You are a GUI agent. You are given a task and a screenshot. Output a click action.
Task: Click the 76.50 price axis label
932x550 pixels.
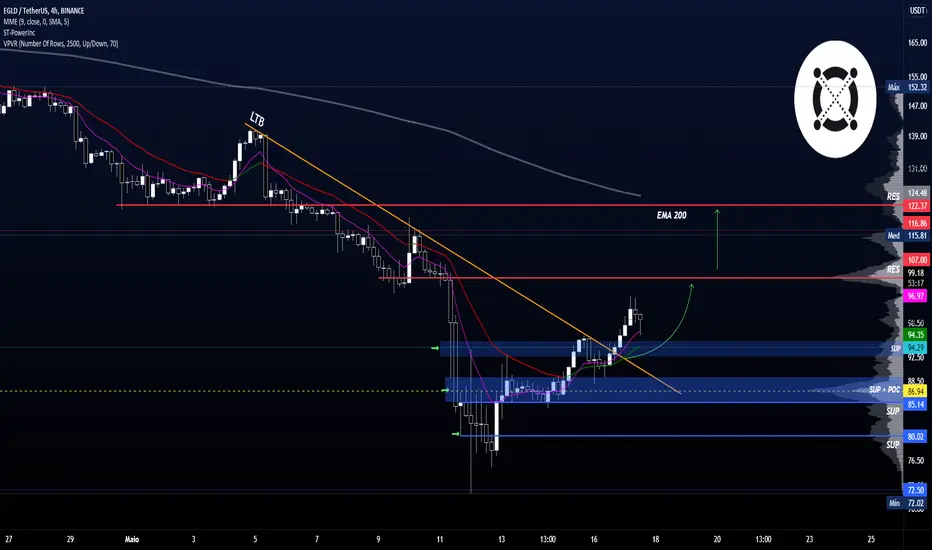point(916,460)
